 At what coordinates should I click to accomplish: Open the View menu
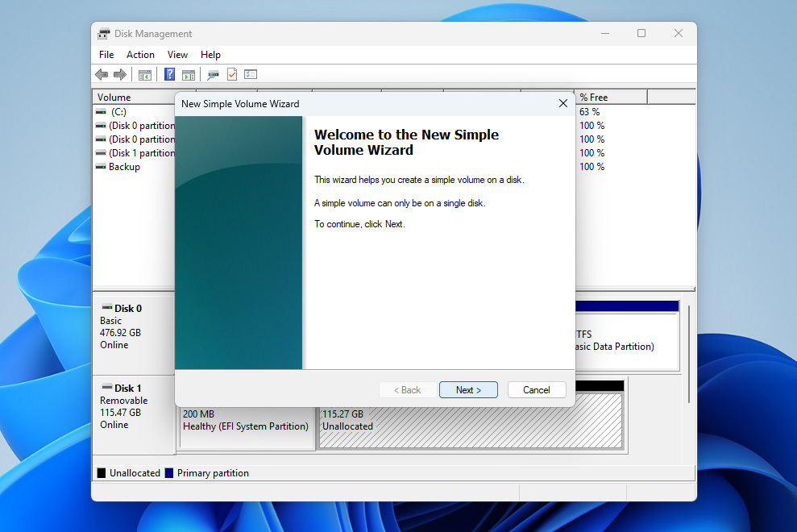[177, 54]
